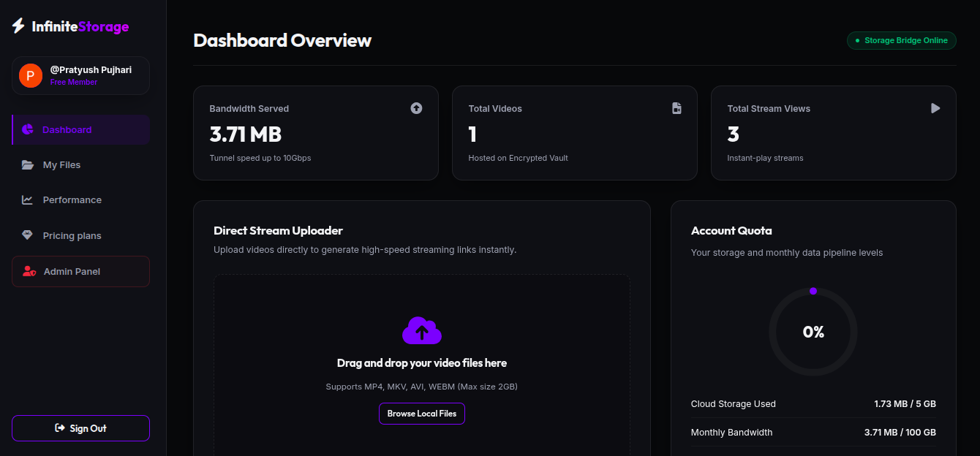Click the Cloud Storage Used label
This screenshot has height=456, width=980.
click(734, 404)
